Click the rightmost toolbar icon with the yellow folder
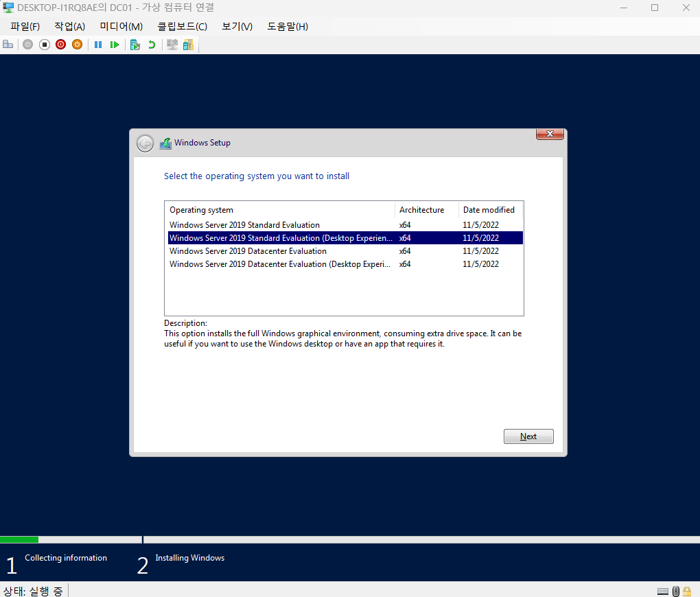This screenshot has width=700, height=597. 189,44
